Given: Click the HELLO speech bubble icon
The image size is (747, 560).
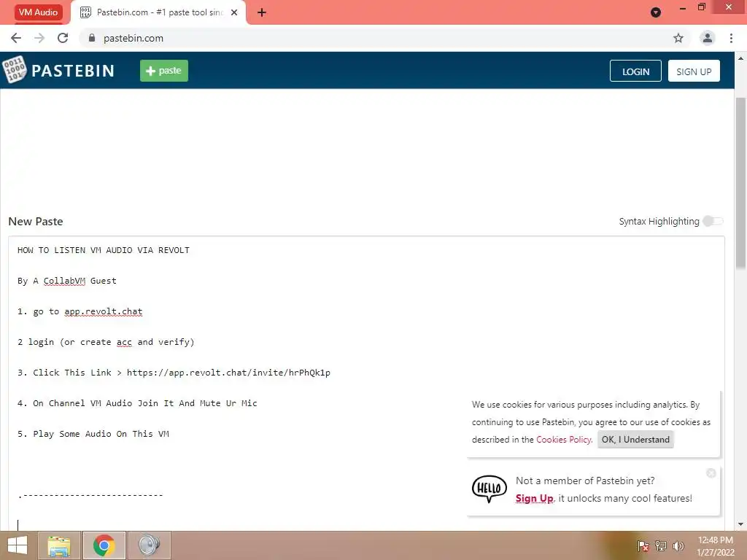Looking at the screenshot, I should (x=489, y=489).
